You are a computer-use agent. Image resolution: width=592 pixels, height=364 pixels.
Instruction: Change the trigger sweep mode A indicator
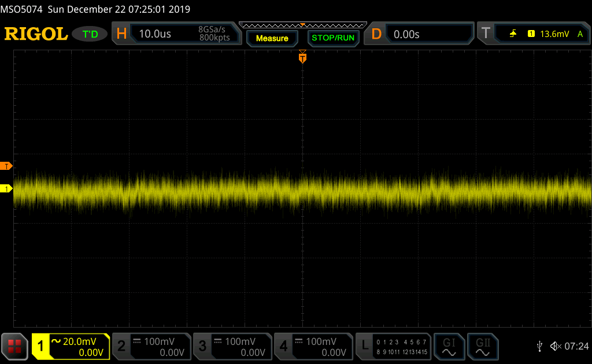coord(580,34)
